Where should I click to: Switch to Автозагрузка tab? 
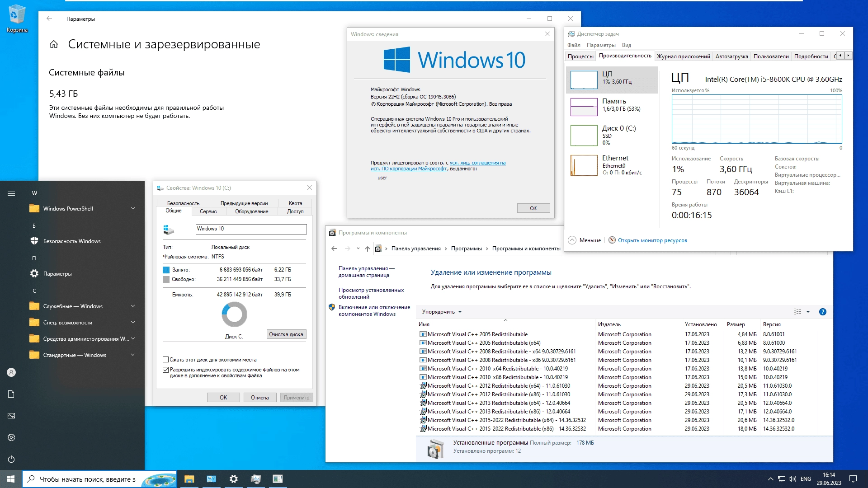pos(731,56)
